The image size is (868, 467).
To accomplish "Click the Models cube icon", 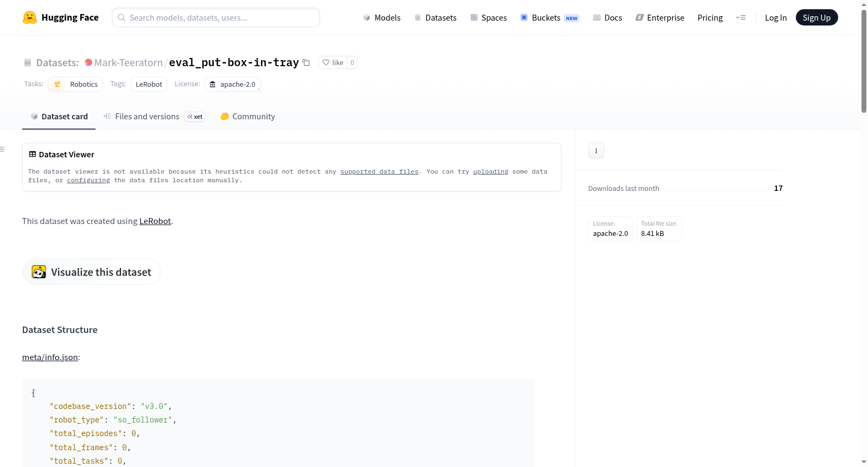I will click(367, 17).
